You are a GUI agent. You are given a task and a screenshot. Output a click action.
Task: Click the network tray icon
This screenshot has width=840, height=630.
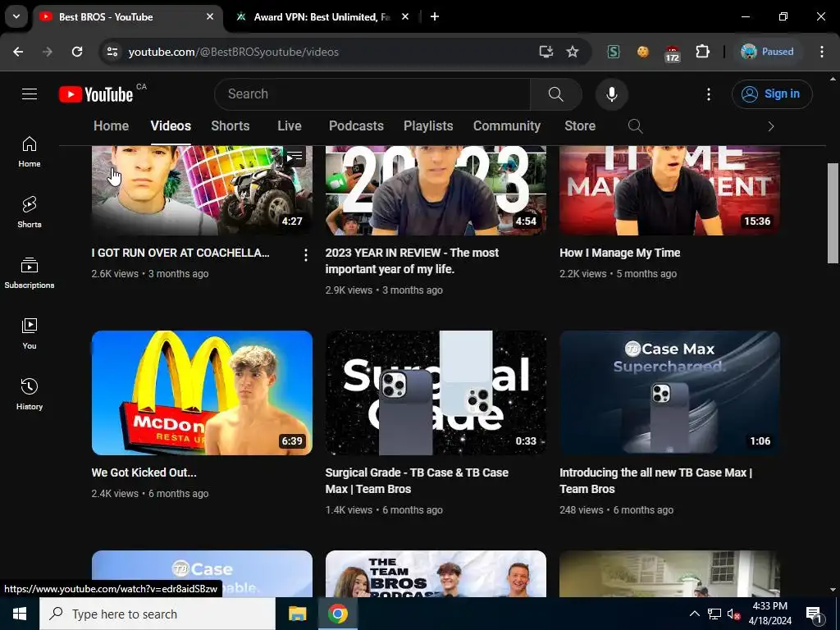coord(714,614)
